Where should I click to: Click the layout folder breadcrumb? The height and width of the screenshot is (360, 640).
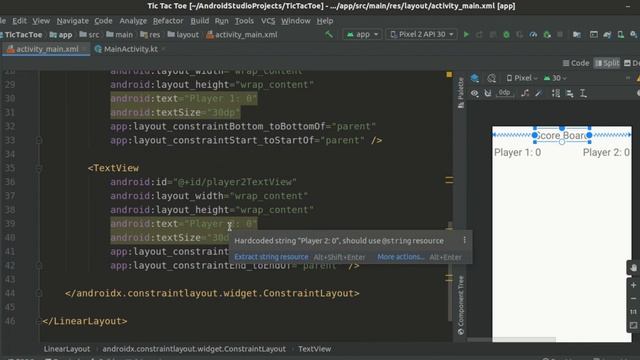coord(183,35)
